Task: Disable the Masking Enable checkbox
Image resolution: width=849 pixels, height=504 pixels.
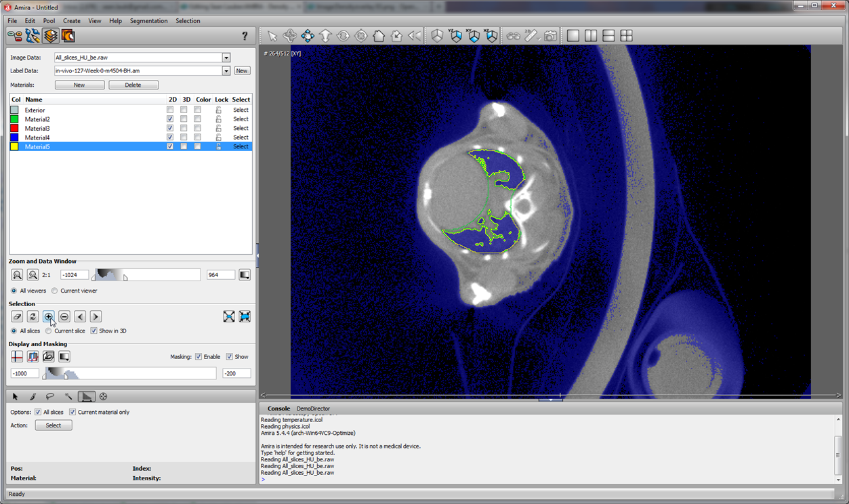Action: tap(199, 357)
